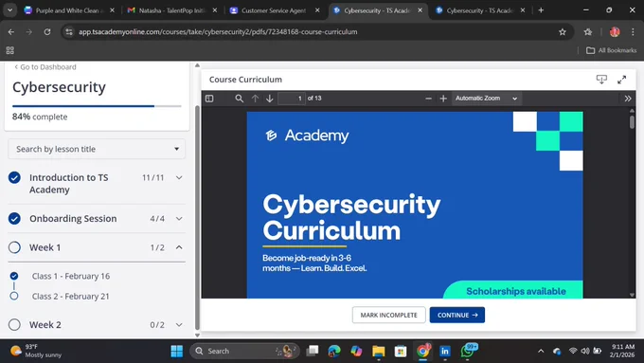Toggle Week 1 completion circle
The image size is (644, 363).
coord(14,247)
